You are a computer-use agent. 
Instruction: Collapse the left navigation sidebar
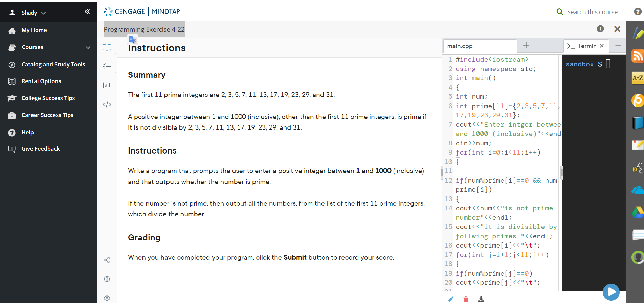pos(88,12)
